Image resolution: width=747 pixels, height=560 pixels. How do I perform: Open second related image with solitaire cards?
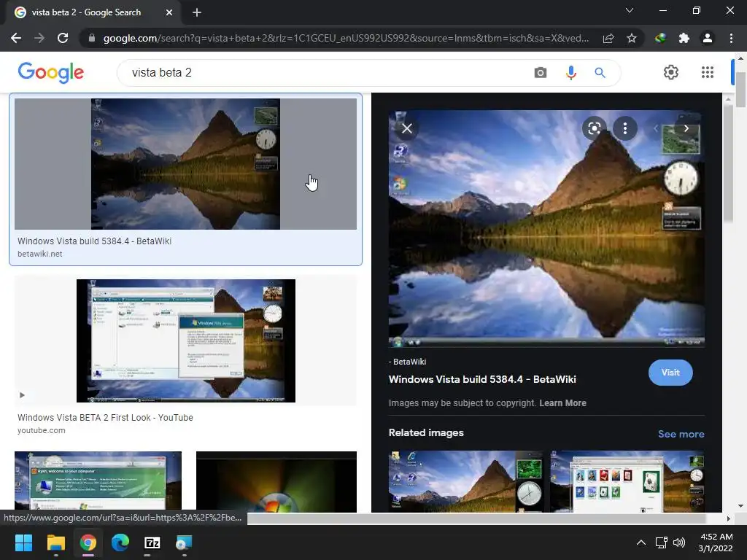627,481
